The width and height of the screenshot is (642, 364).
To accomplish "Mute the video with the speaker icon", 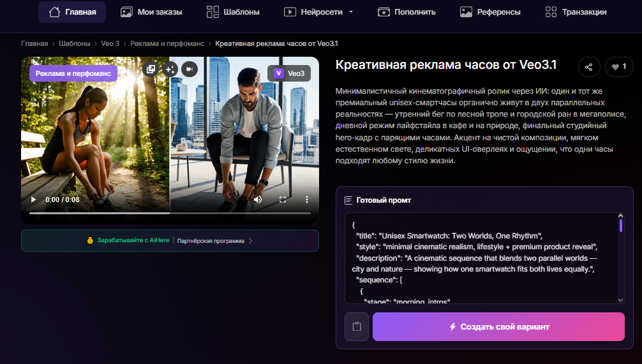I will point(258,200).
